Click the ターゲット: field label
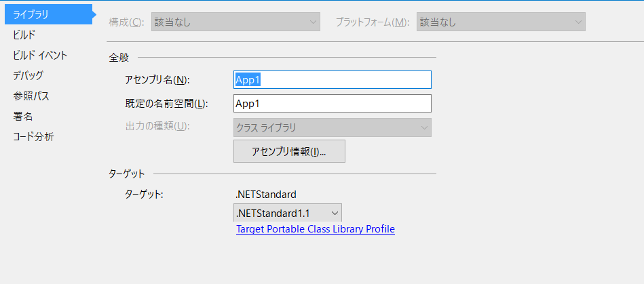The height and width of the screenshot is (284, 644). pos(144,194)
